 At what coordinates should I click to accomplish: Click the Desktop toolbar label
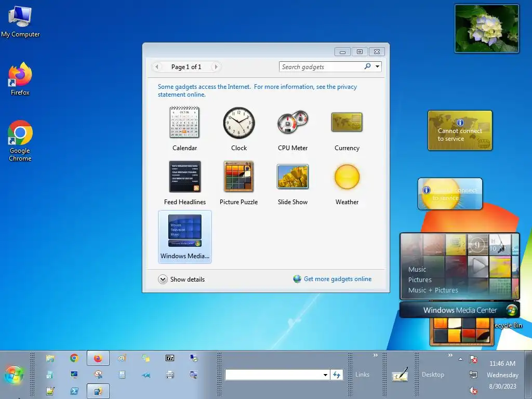click(433, 375)
